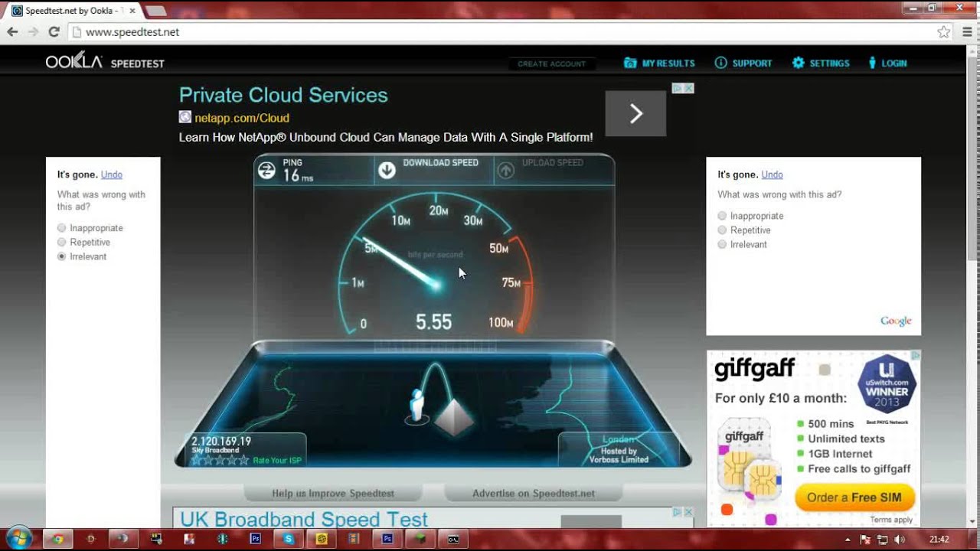
Task: Reload the Speedtest page
Action: tap(54, 32)
